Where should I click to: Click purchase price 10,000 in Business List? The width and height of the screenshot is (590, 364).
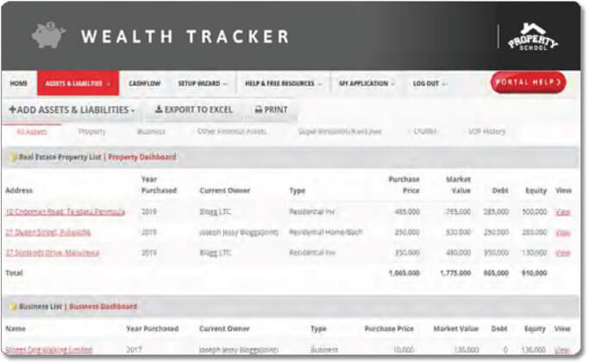point(404,349)
